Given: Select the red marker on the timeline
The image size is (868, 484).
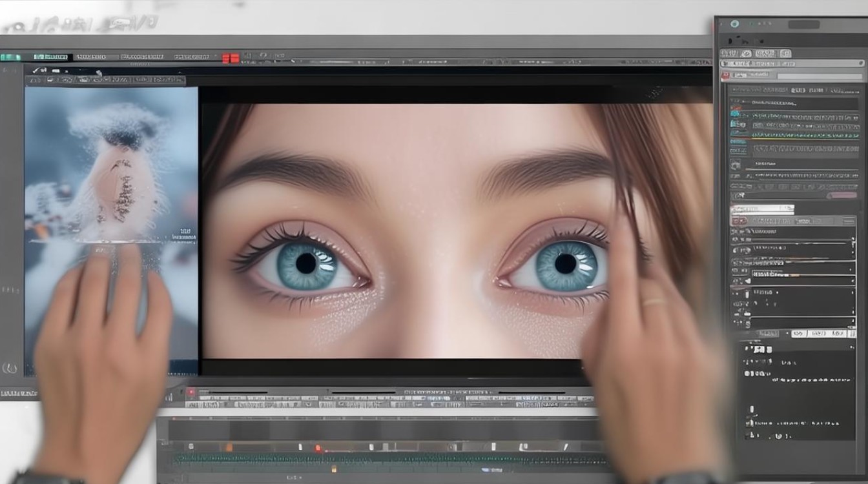Looking at the screenshot, I should pos(318,448).
